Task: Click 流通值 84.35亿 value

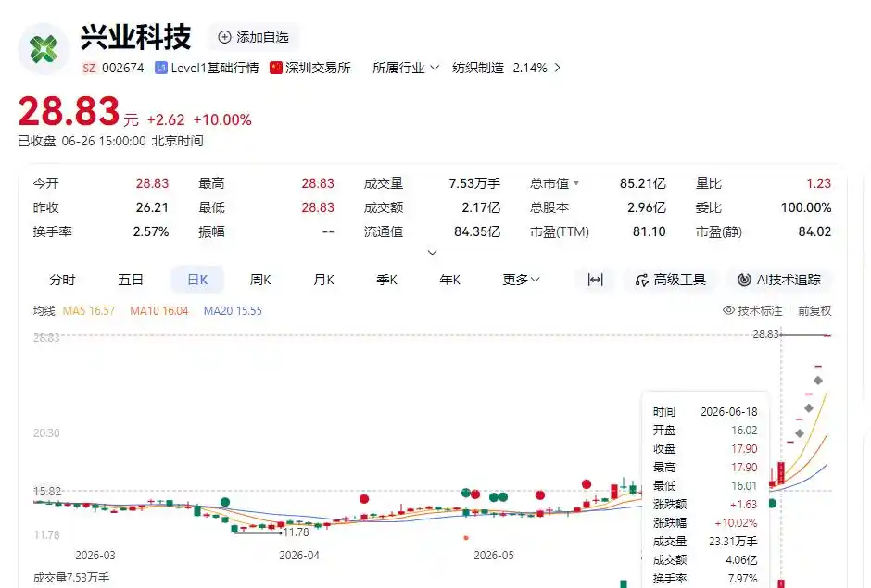Action: tap(476, 231)
